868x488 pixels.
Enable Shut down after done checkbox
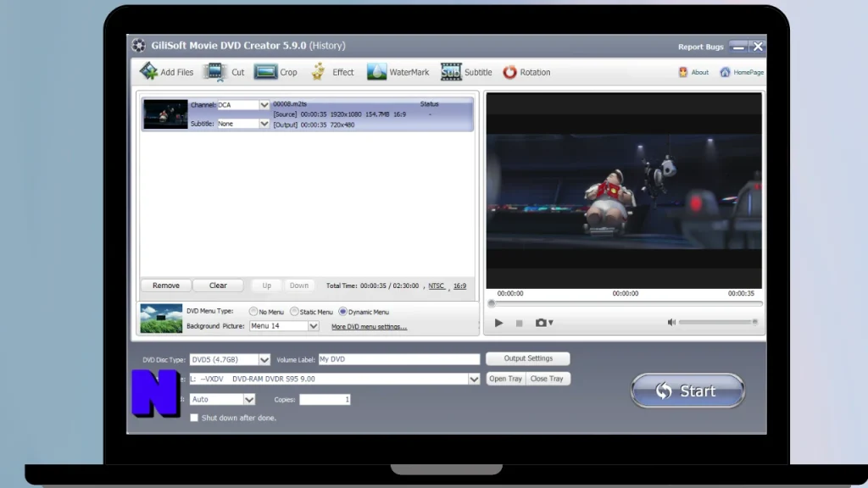coord(194,418)
